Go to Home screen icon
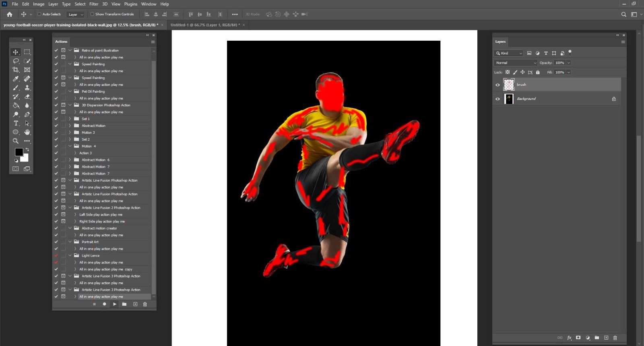644x346 pixels. [x=9, y=14]
